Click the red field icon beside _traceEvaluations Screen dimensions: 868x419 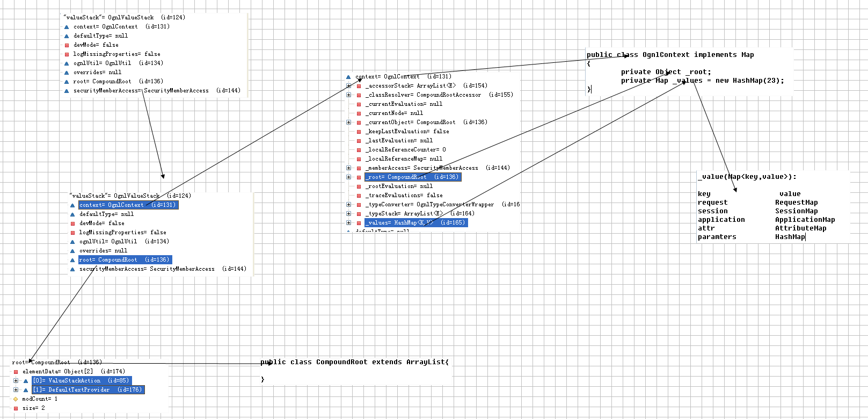359,196
